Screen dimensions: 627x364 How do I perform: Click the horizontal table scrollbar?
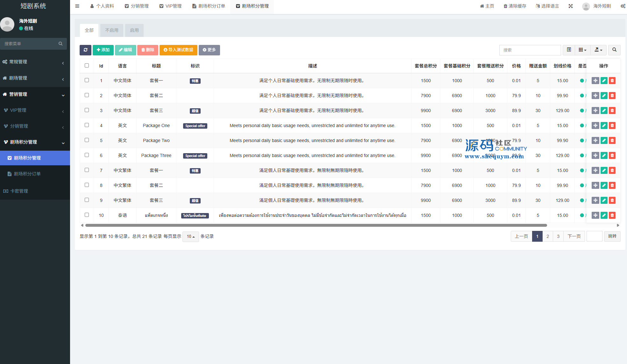(316, 225)
